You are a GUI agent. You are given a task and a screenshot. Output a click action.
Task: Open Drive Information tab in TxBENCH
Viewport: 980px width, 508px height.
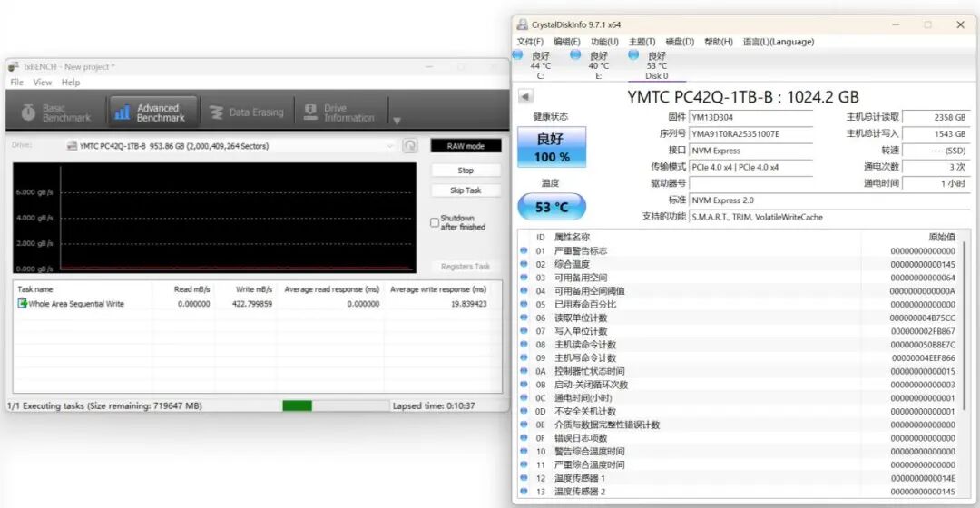339,112
